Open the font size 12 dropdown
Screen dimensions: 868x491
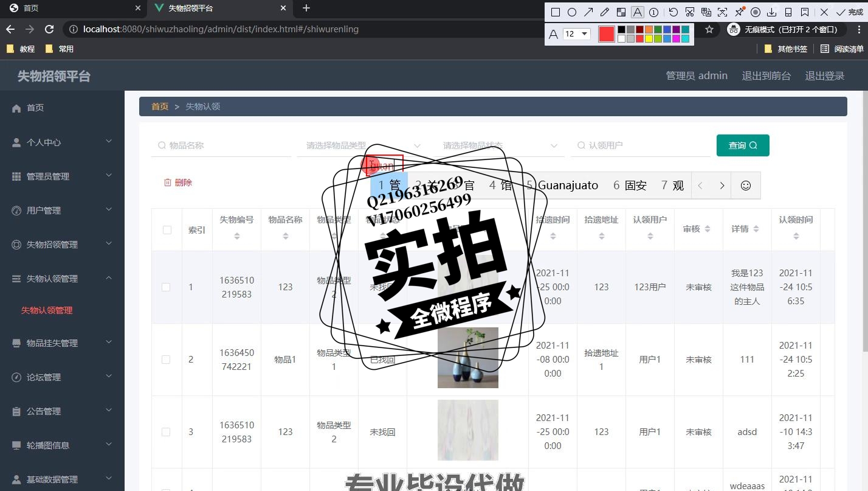(576, 34)
